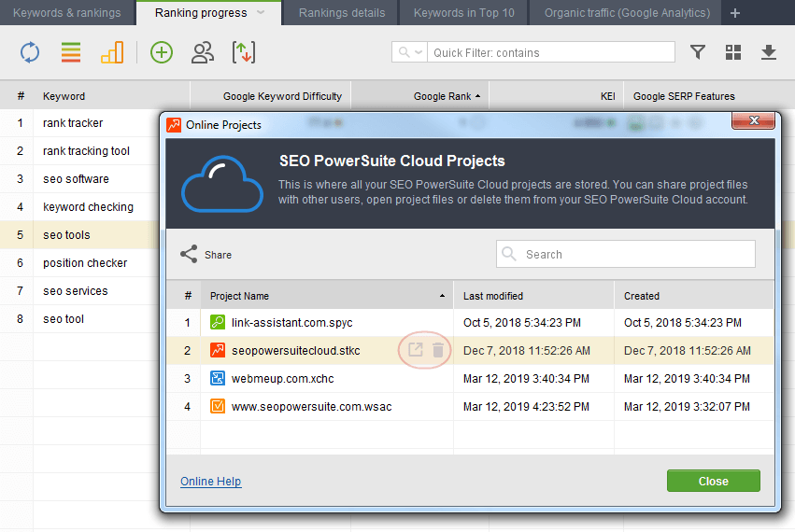Click the orange bar chart icon
This screenshot has width=795, height=532.
112,52
